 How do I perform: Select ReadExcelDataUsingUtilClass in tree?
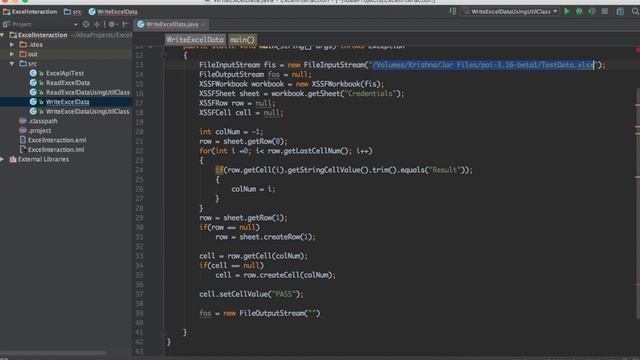point(88,92)
